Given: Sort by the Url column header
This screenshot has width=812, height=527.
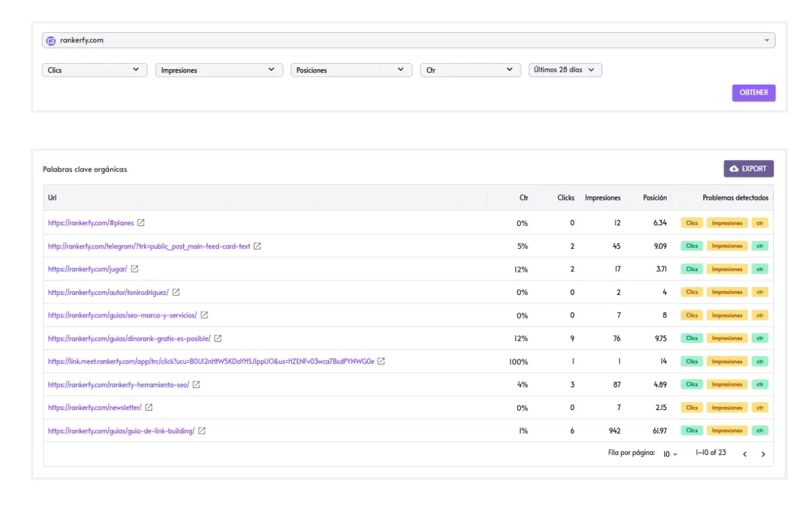Looking at the screenshot, I should (x=52, y=197).
